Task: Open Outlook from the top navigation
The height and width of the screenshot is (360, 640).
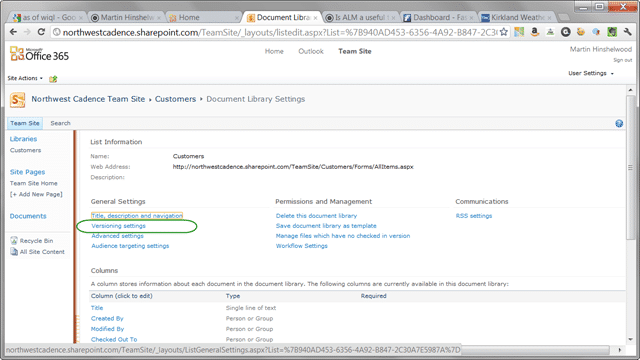Action: pyautogui.click(x=311, y=51)
